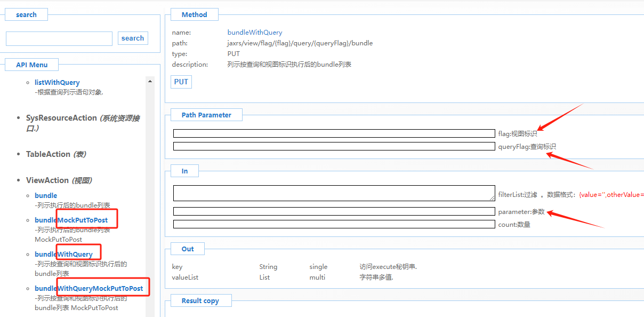Click the '-列示执行后的bundle列表' text under bundle
Image resolution: width=644 pixels, height=317 pixels.
pos(73,205)
